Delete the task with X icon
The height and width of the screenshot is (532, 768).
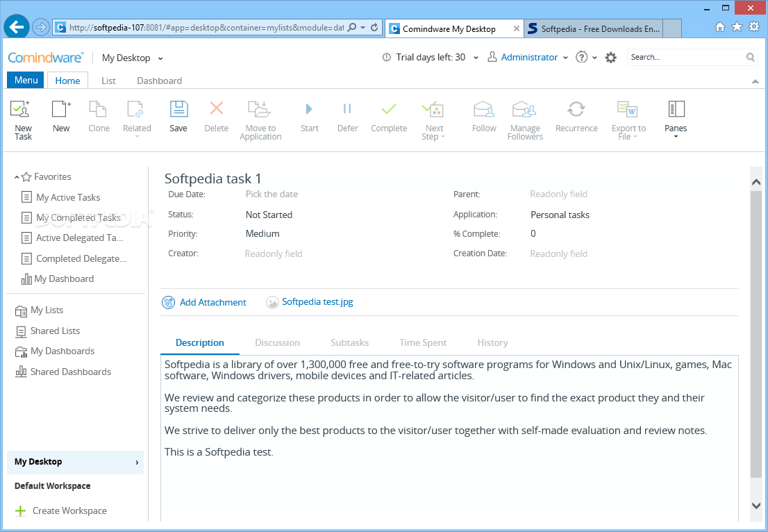point(216,116)
